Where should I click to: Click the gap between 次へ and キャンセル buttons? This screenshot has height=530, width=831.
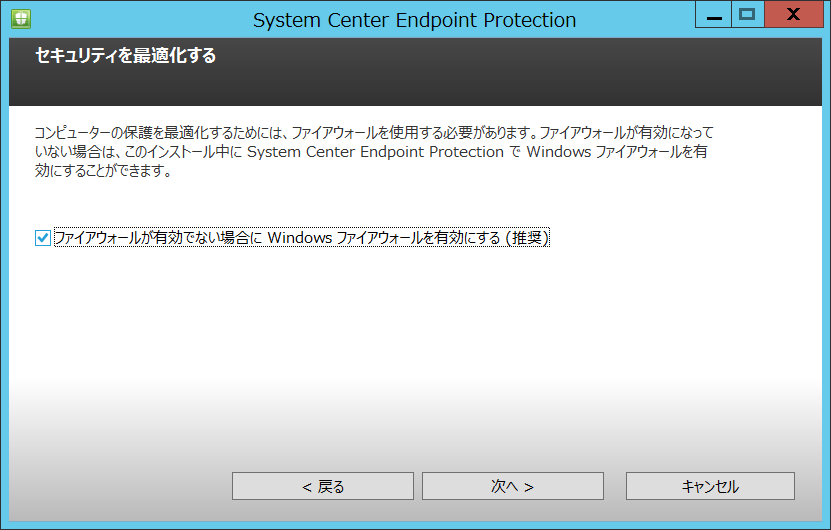pos(615,486)
